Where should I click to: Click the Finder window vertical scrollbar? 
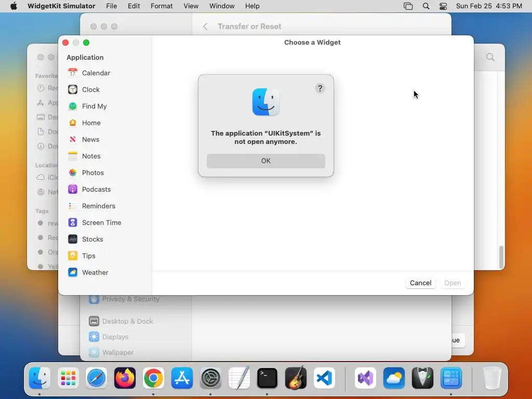click(x=501, y=257)
